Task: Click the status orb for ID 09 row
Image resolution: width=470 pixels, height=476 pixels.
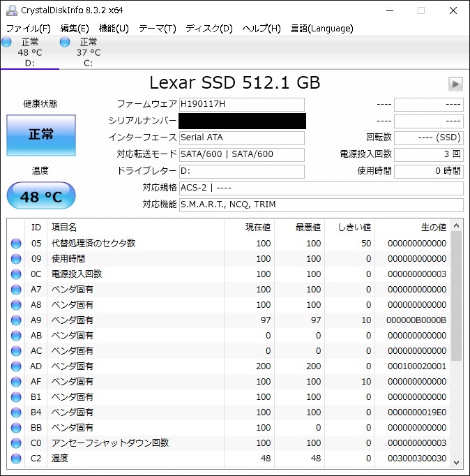Action: point(16,259)
